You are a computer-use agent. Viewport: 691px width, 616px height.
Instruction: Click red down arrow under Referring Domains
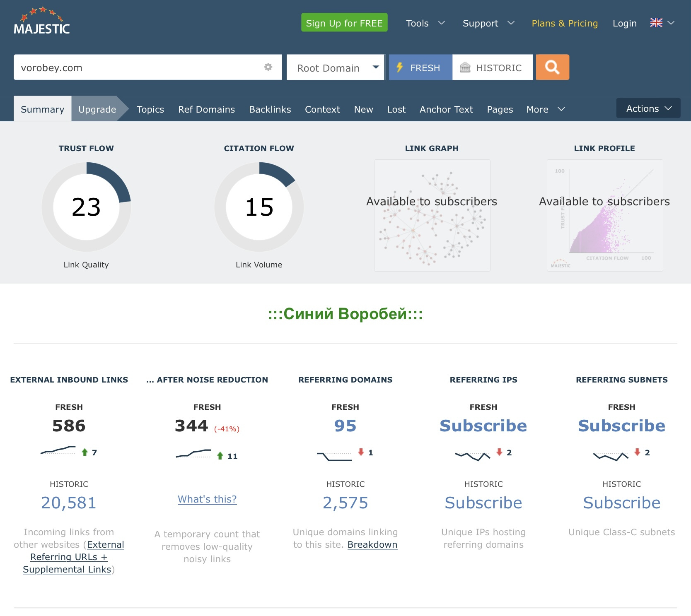point(361,452)
